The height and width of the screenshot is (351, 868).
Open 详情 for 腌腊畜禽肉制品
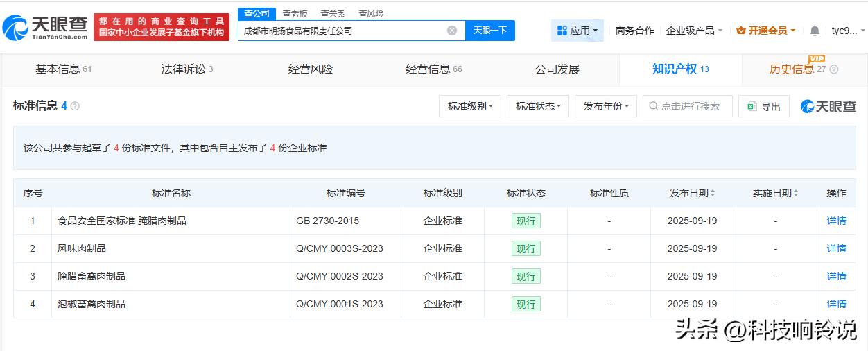(836, 276)
